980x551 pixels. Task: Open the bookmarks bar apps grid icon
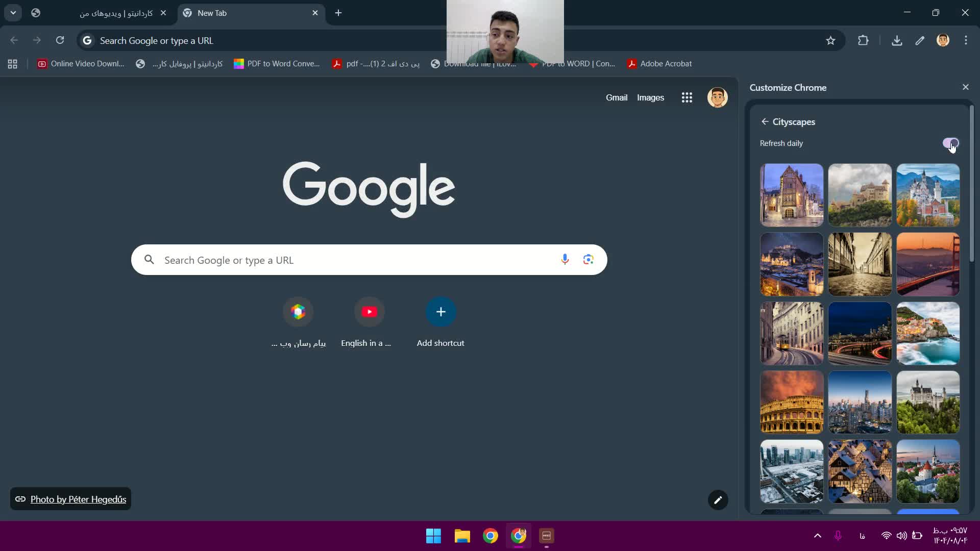coord(13,64)
